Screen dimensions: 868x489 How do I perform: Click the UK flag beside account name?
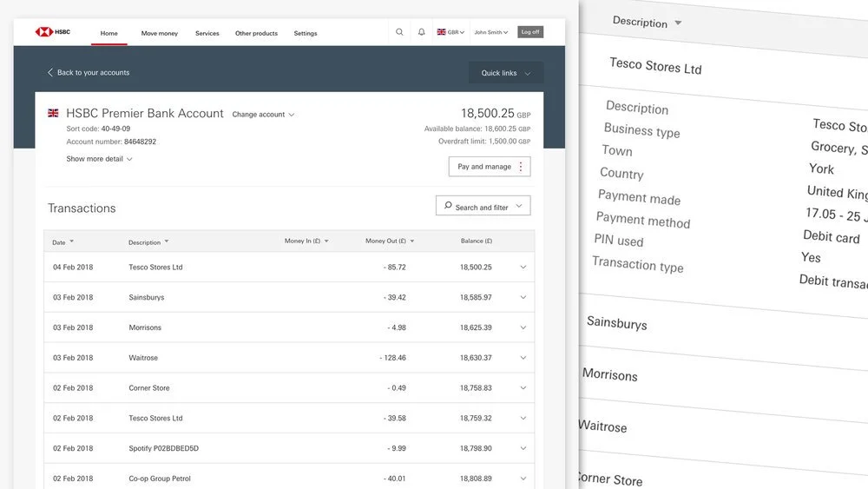pyautogui.click(x=53, y=113)
